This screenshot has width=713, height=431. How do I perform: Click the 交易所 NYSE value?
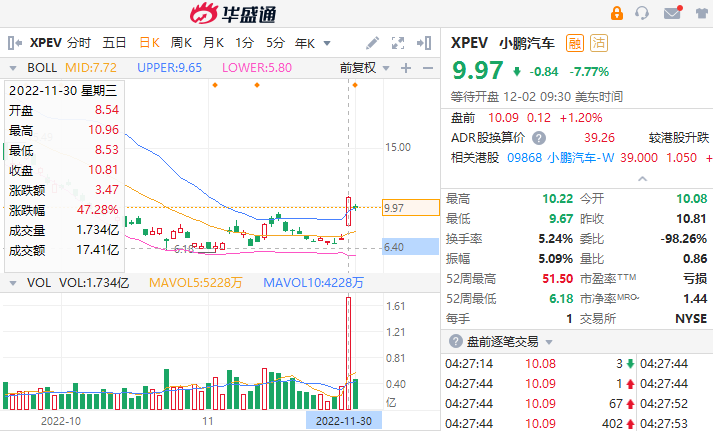[691, 319]
